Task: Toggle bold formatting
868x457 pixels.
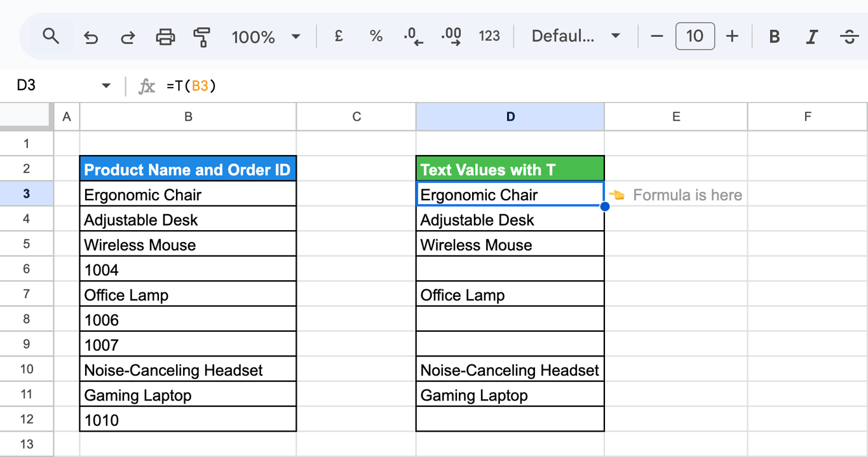Action: pyautogui.click(x=774, y=37)
